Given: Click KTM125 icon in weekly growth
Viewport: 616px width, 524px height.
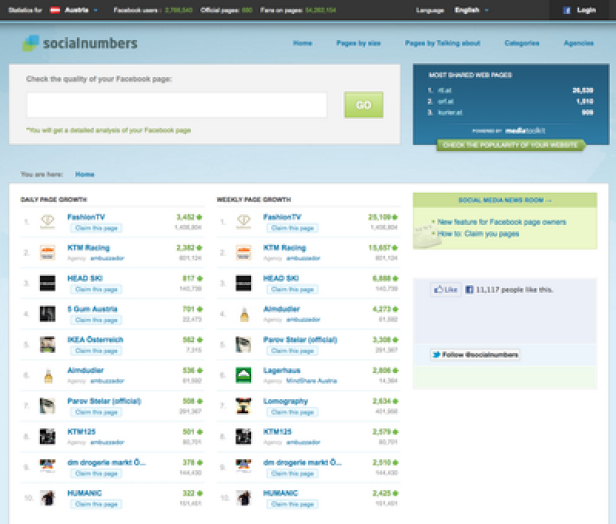Looking at the screenshot, I should [244, 437].
